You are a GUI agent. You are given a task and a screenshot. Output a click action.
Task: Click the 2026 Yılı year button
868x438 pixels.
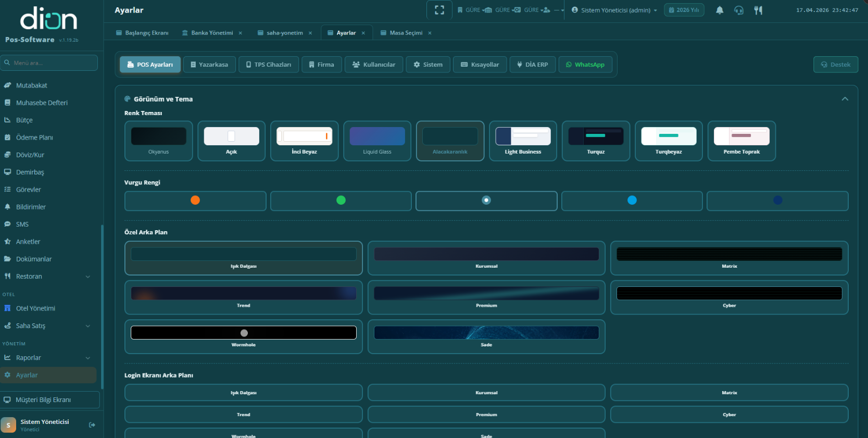click(x=684, y=10)
